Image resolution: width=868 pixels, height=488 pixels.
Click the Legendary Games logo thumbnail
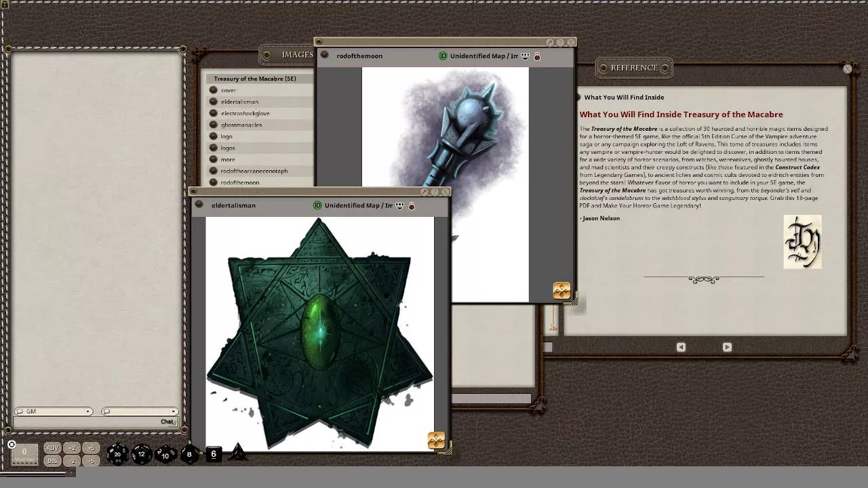pyautogui.click(x=802, y=242)
